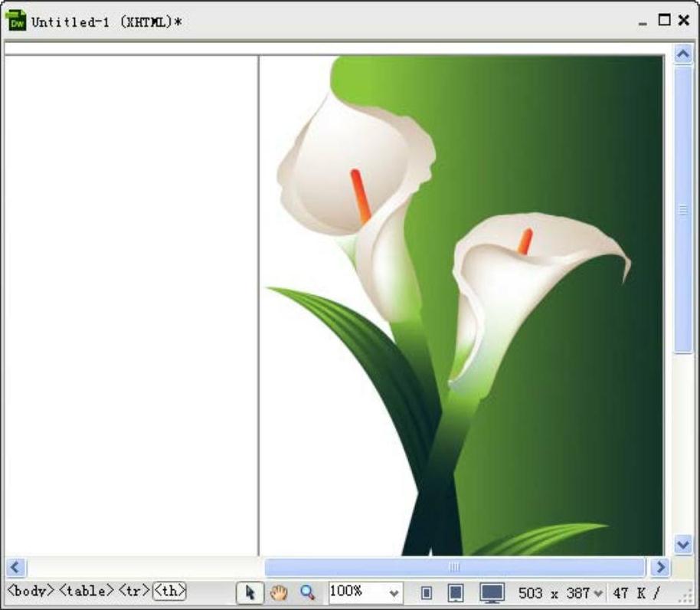Select the <body> tag in tag selector

tap(31, 591)
